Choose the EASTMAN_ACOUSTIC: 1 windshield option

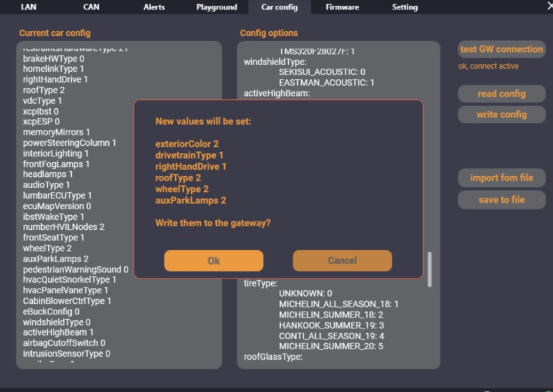[327, 83]
